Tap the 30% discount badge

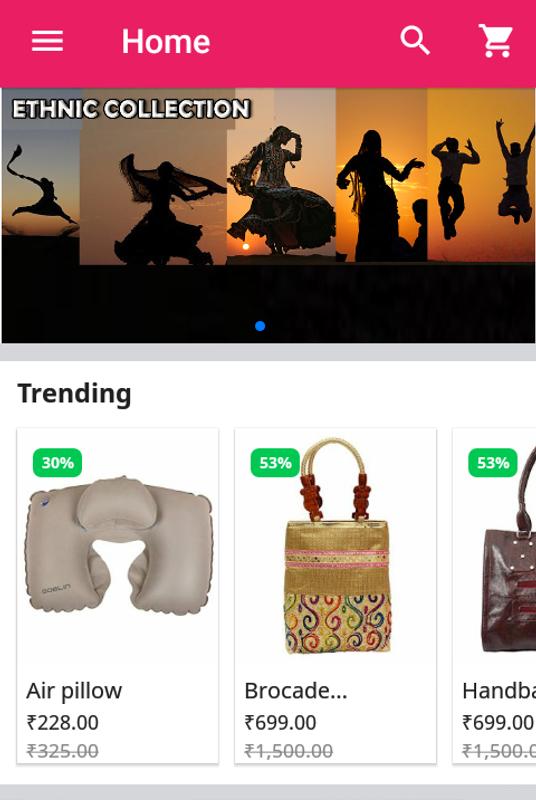(x=57, y=463)
